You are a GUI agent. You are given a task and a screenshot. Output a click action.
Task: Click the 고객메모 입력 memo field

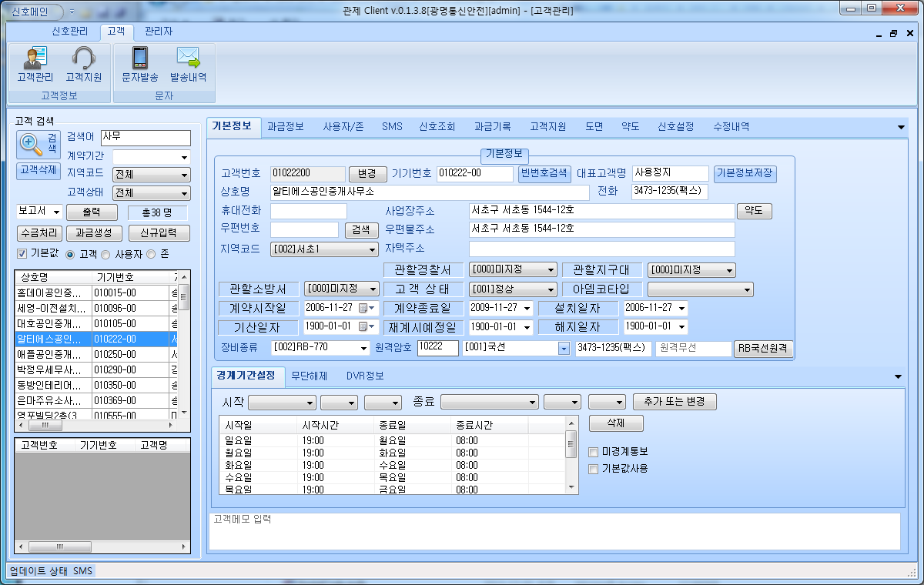(x=554, y=531)
